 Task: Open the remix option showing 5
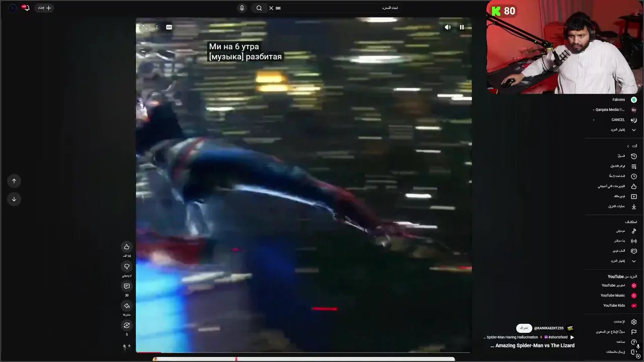127,325
